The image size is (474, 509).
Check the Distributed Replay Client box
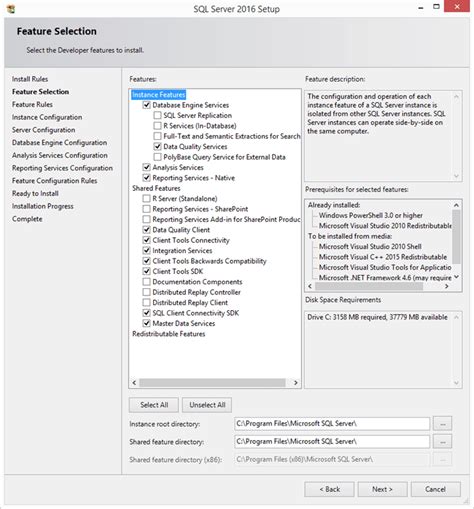[146, 302]
